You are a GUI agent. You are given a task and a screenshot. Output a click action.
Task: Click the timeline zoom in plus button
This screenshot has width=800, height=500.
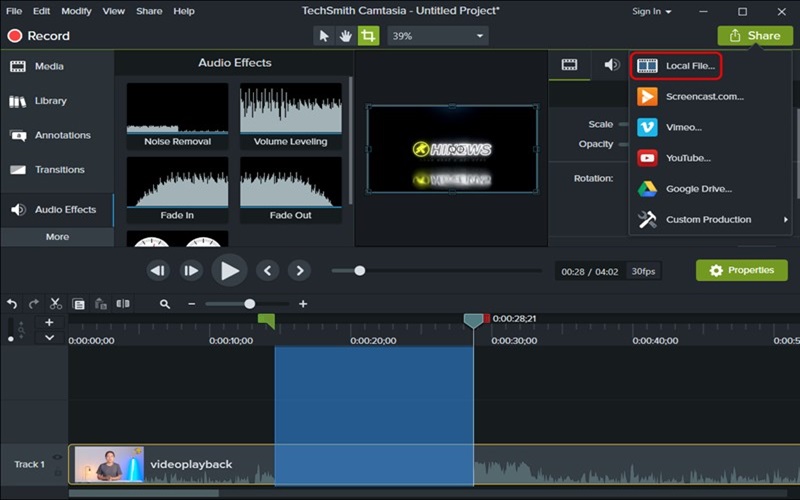coord(303,304)
